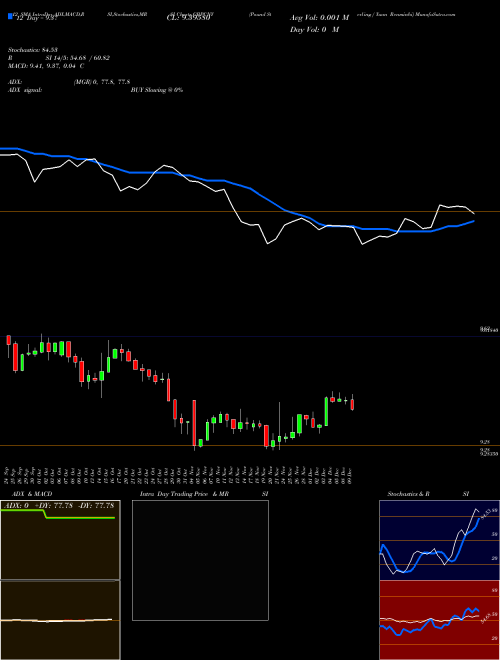Click the 'Intra Day Trading Price & MR' title
500x660 pixels.
pyautogui.click(x=184, y=494)
